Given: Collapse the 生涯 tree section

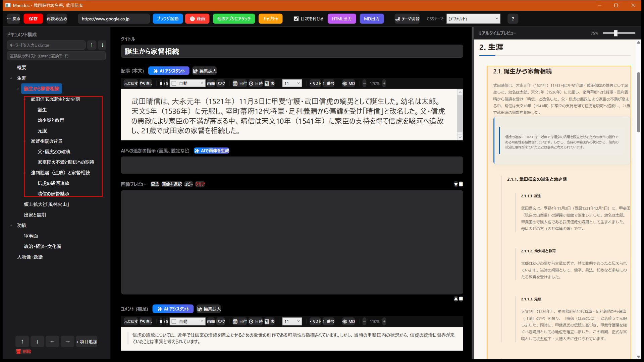Looking at the screenshot, I should (x=11, y=78).
